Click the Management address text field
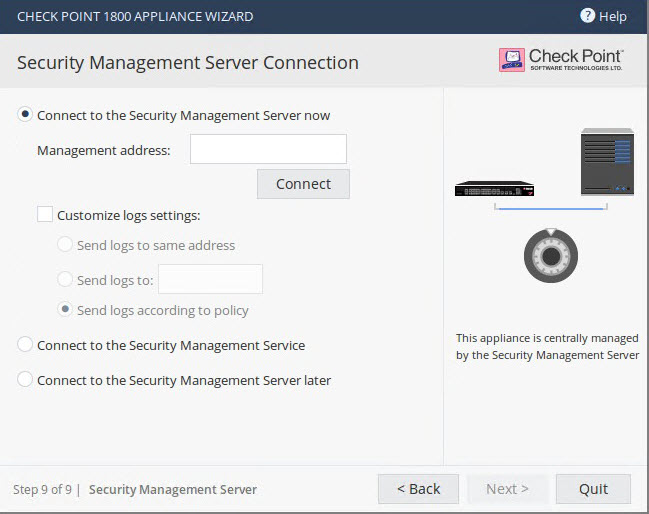 point(268,150)
